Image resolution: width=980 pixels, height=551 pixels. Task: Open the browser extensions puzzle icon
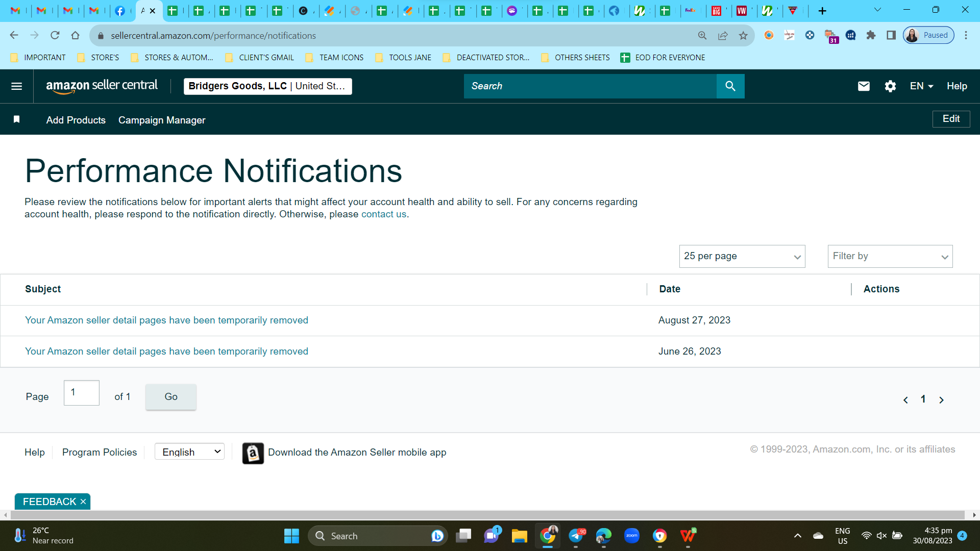pyautogui.click(x=871, y=35)
